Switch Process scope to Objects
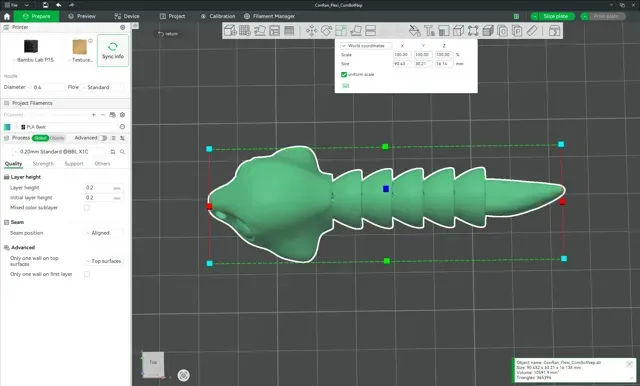The image size is (640, 386). (57, 138)
